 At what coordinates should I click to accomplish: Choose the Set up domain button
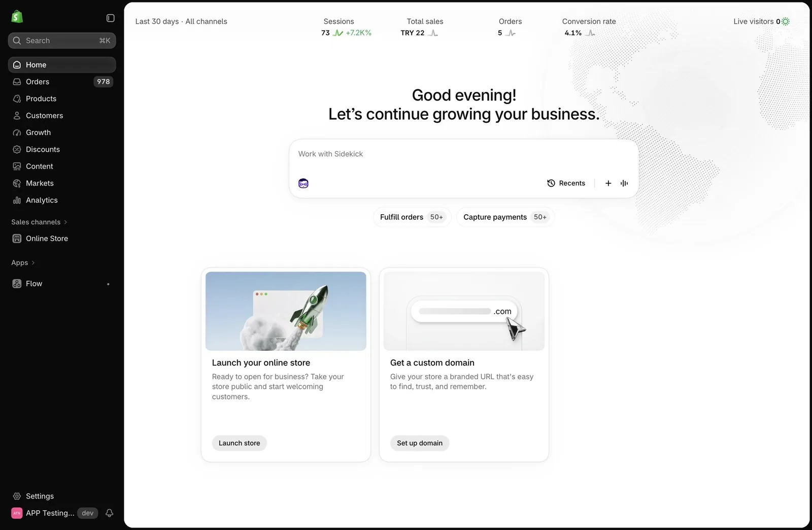click(420, 443)
